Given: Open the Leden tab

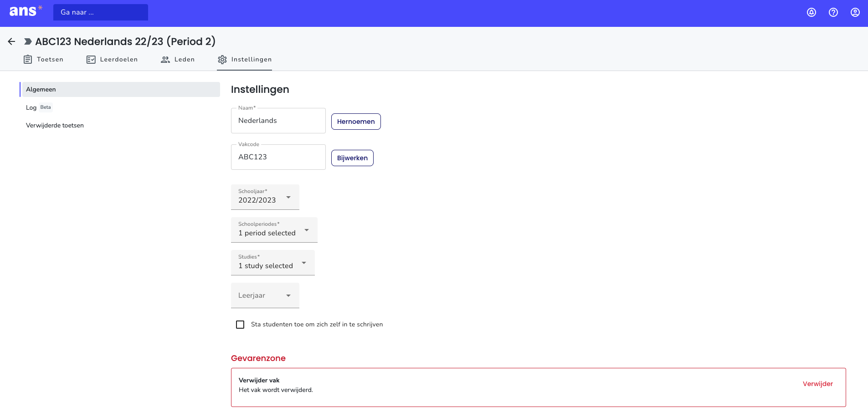Looking at the screenshot, I should [x=178, y=60].
